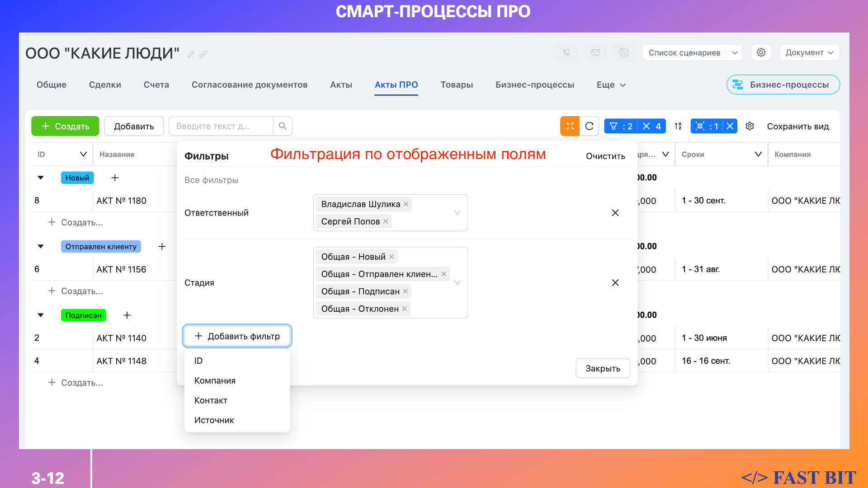Remove the Сергей Попов tag from filter
The height and width of the screenshot is (488, 868).
click(x=386, y=221)
